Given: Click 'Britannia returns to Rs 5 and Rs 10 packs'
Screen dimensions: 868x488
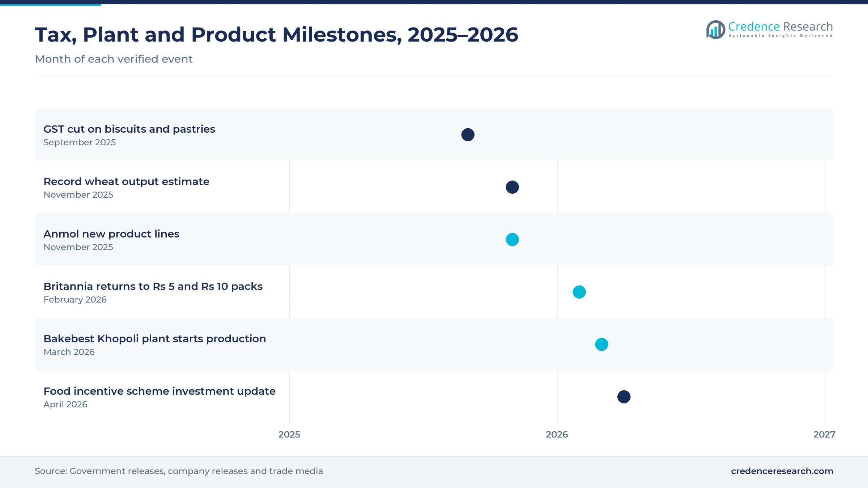Looking at the screenshot, I should point(153,286).
